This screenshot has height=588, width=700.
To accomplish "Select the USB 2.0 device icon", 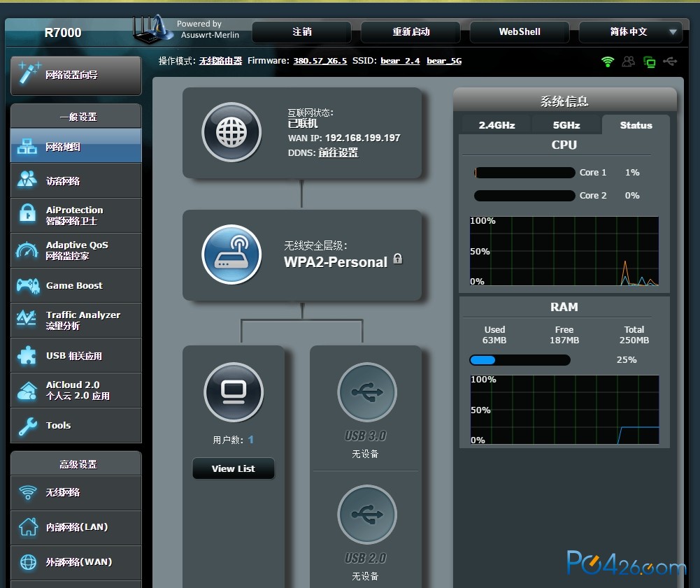I will 367,515.
